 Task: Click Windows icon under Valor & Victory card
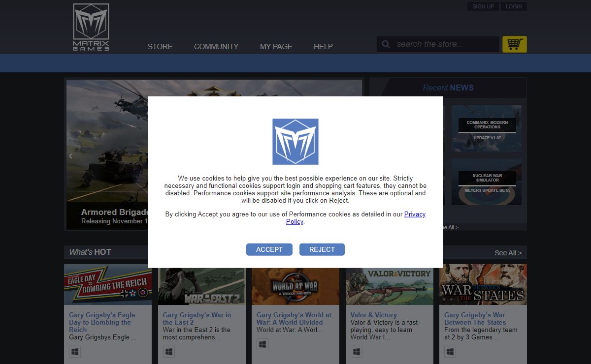click(357, 352)
